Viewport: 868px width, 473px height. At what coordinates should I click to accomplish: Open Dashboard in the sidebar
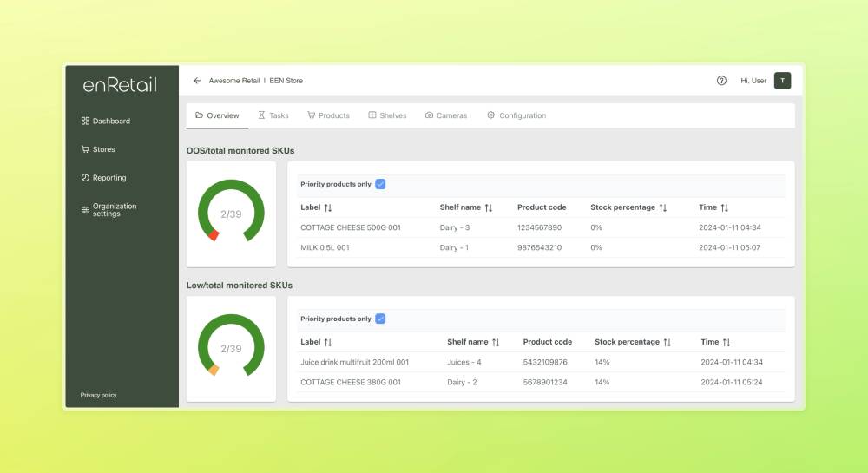click(x=106, y=122)
